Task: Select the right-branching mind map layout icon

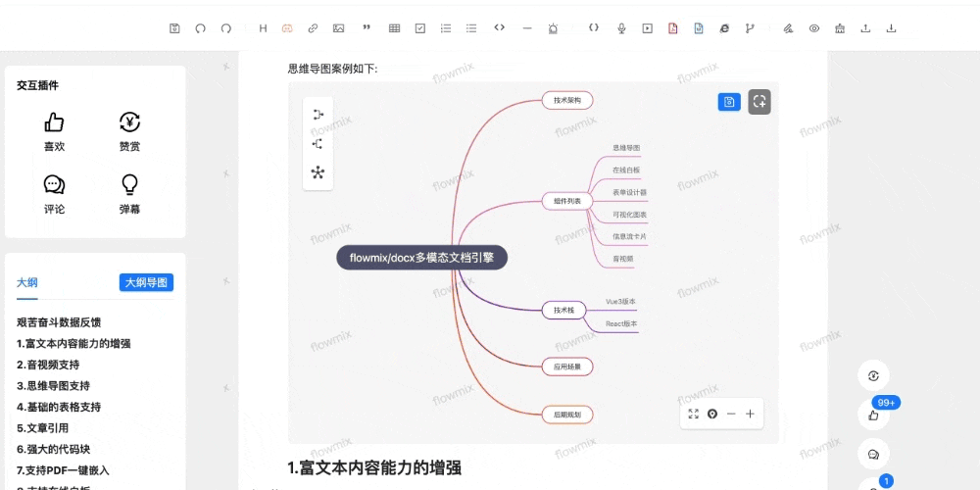Action: pos(318,115)
